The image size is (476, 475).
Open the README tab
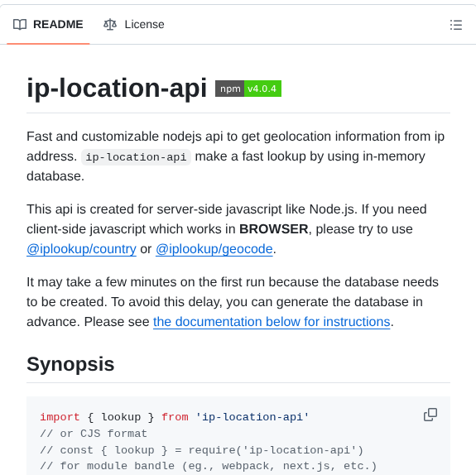48,24
